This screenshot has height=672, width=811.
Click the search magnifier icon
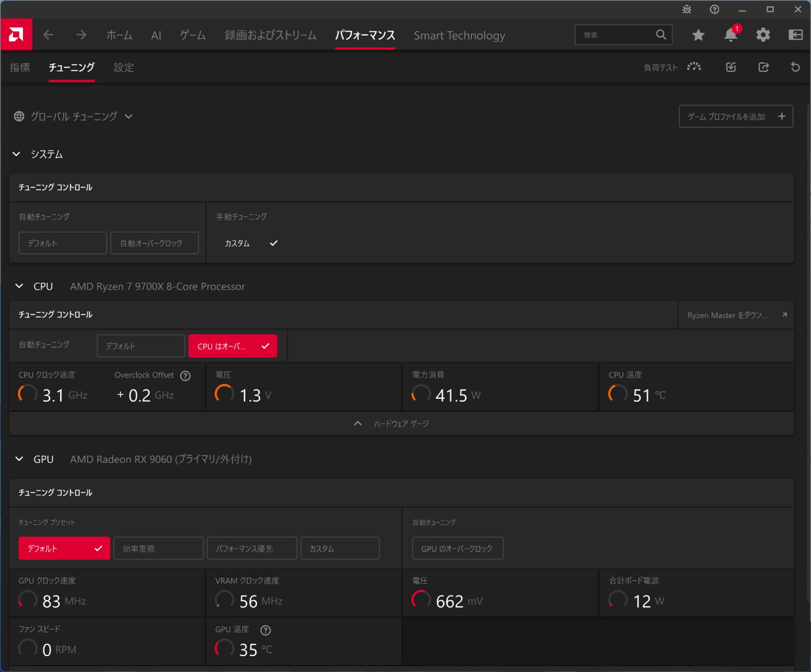[661, 35]
